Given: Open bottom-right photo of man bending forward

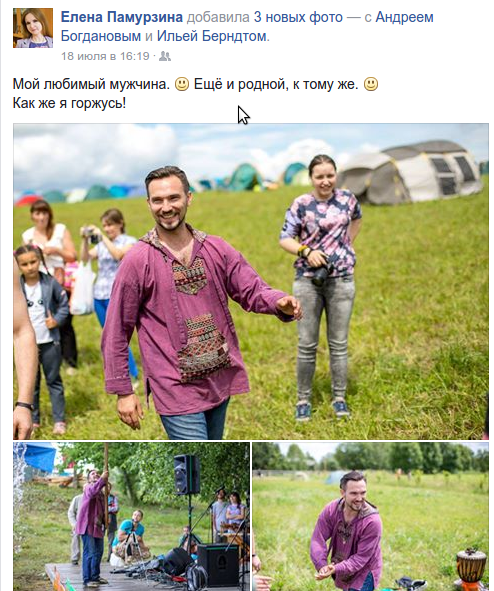Looking at the screenshot, I should (x=371, y=517).
